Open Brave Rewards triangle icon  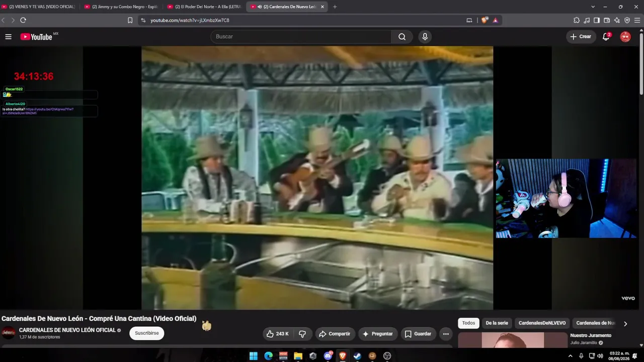click(x=496, y=20)
